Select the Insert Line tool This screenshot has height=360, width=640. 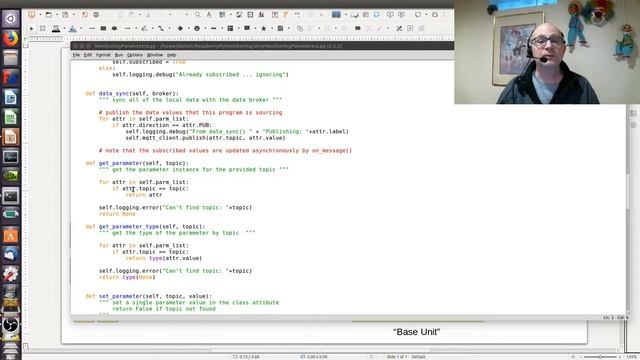point(92,29)
